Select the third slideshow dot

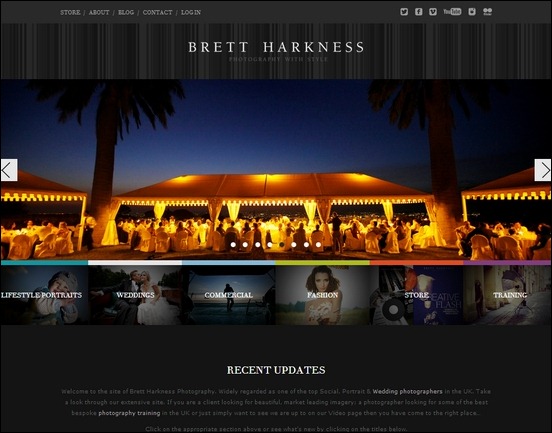pyautogui.click(x=257, y=244)
